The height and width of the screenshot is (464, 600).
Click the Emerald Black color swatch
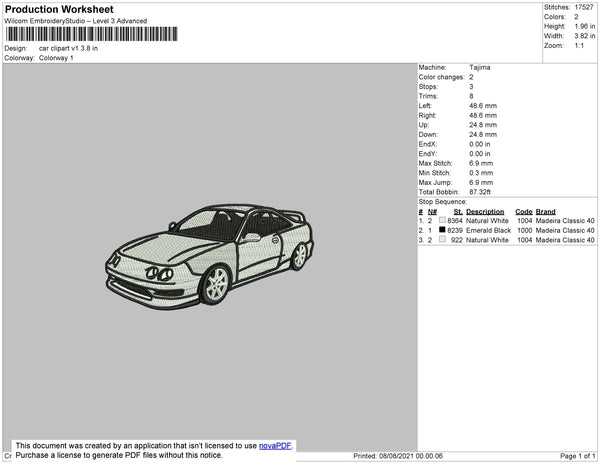(x=442, y=230)
